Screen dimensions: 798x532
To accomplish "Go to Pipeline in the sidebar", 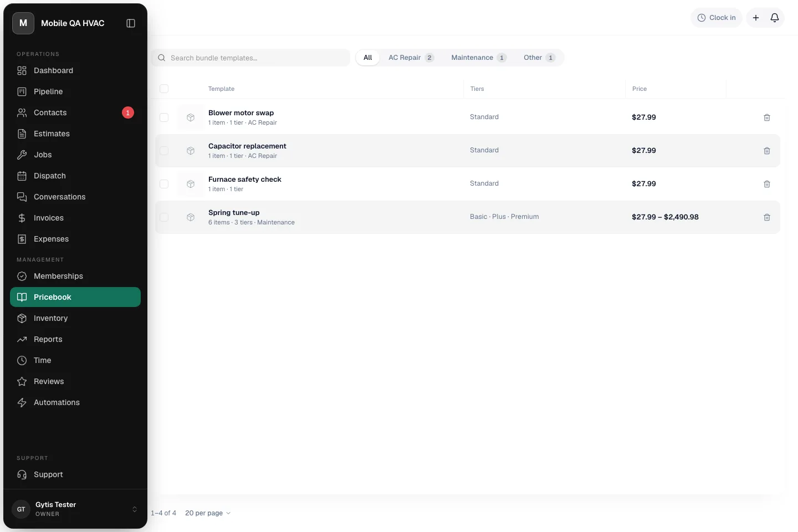I will 75,91.
